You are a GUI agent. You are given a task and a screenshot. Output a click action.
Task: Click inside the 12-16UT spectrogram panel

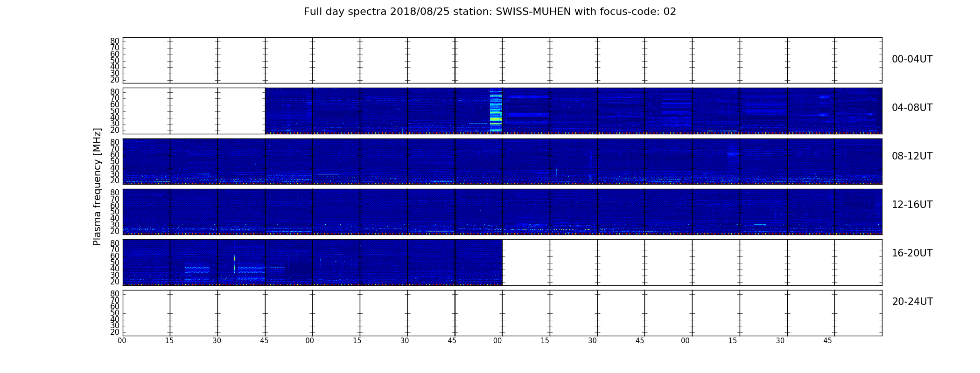(x=502, y=212)
